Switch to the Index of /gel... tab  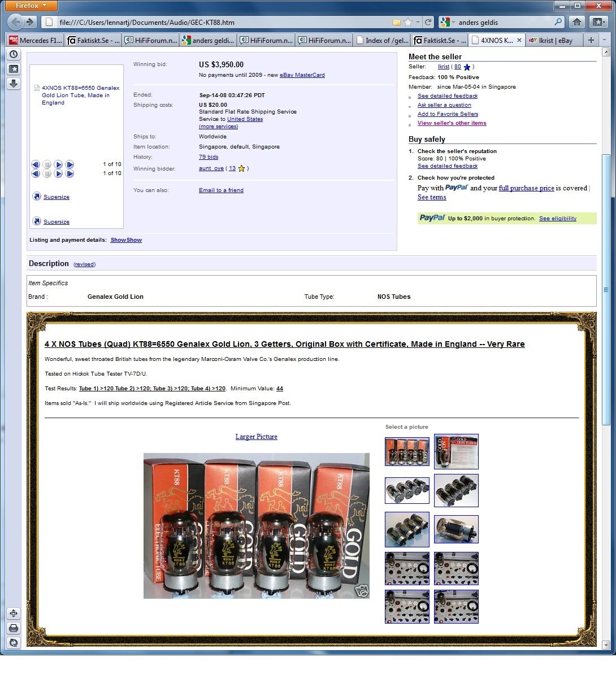click(x=381, y=40)
